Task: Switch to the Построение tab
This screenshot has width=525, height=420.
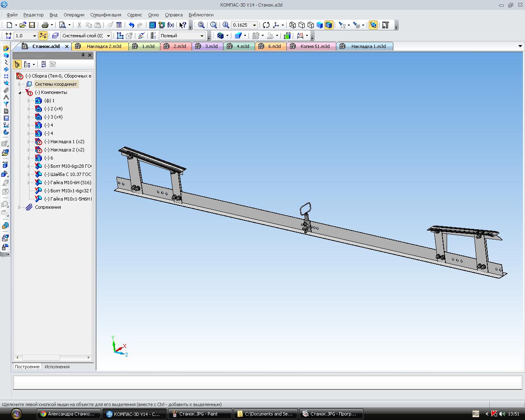Action: tap(27, 367)
